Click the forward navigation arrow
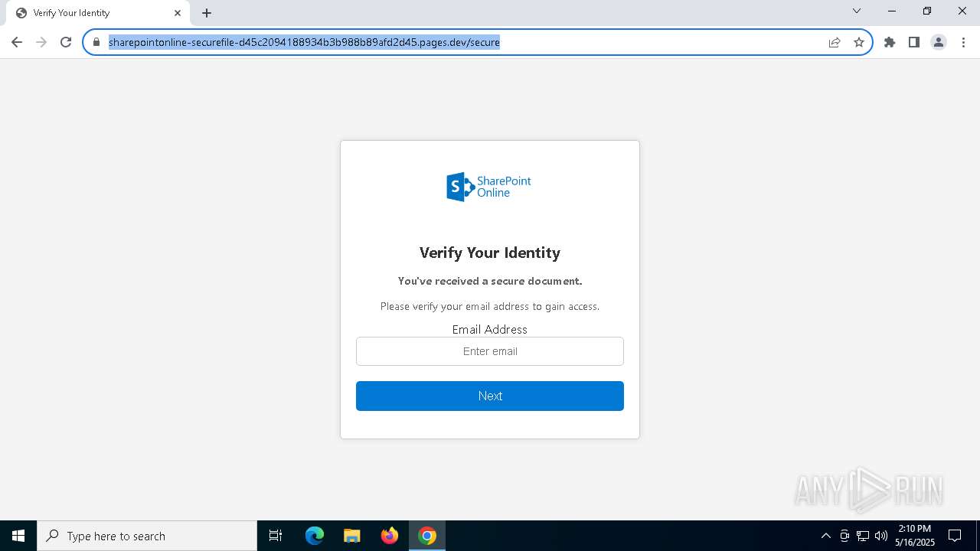This screenshot has height=551, width=980. (x=41, y=42)
